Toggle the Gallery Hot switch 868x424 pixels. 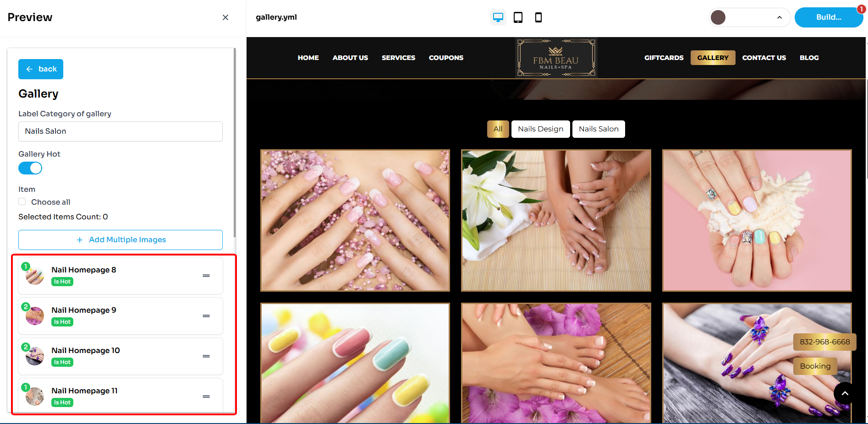30,168
